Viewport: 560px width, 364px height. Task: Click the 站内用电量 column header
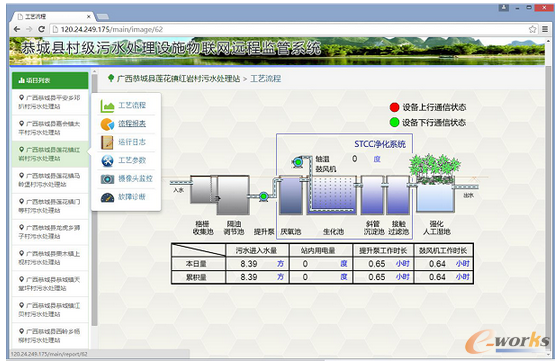[318, 250]
